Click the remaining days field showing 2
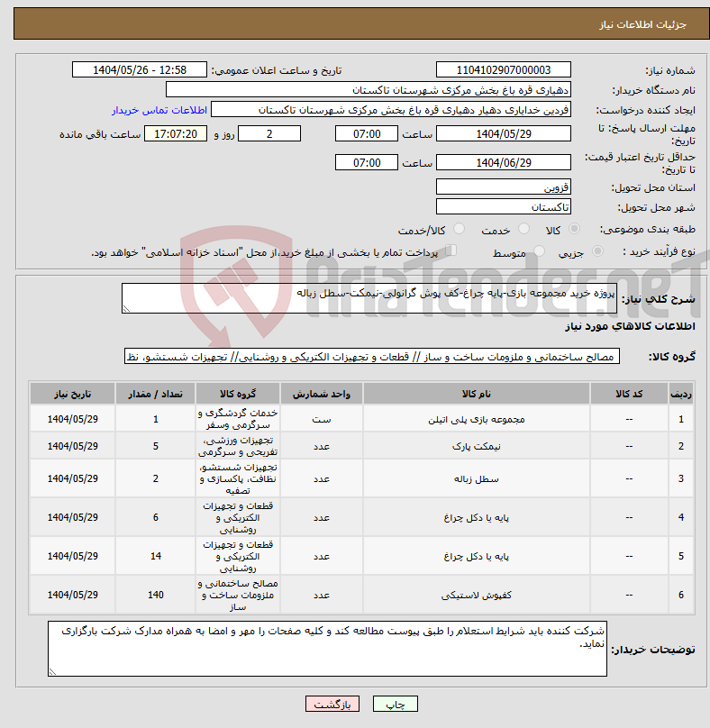 tap(269, 133)
